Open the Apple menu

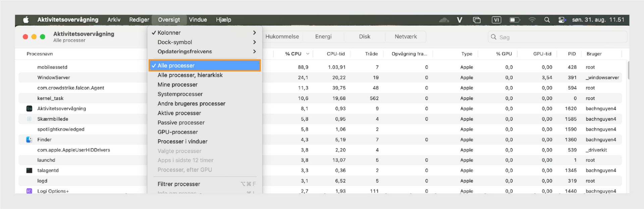[x=26, y=20]
